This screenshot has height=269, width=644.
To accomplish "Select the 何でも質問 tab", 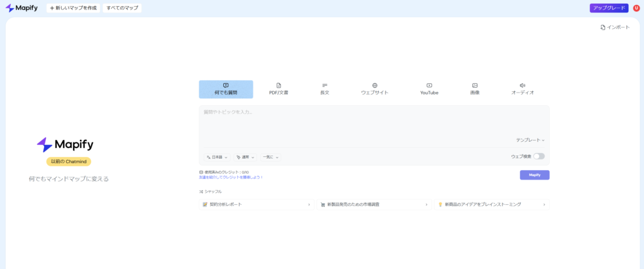I will click(x=226, y=89).
